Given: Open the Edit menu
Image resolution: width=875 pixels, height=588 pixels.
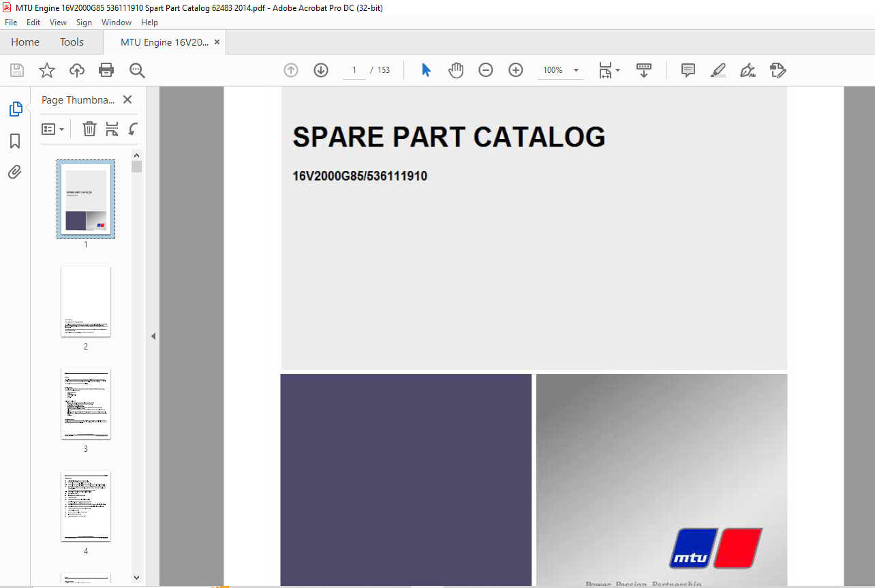Looking at the screenshot, I should click(33, 22).
